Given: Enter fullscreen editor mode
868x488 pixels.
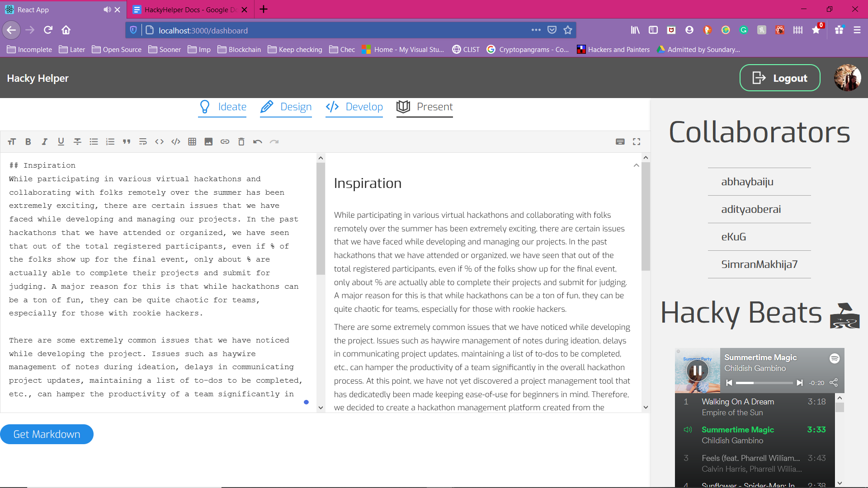Looking at the screenshot, I should point(637,142).
